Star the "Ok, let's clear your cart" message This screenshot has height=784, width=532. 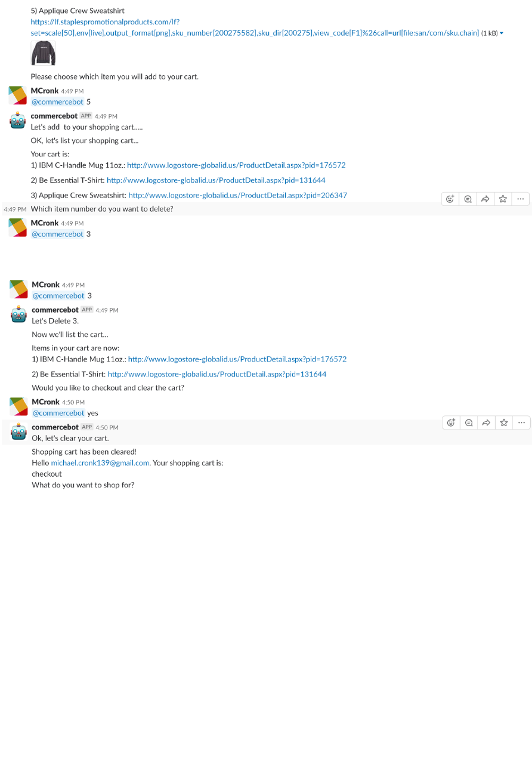coord(504,423)
